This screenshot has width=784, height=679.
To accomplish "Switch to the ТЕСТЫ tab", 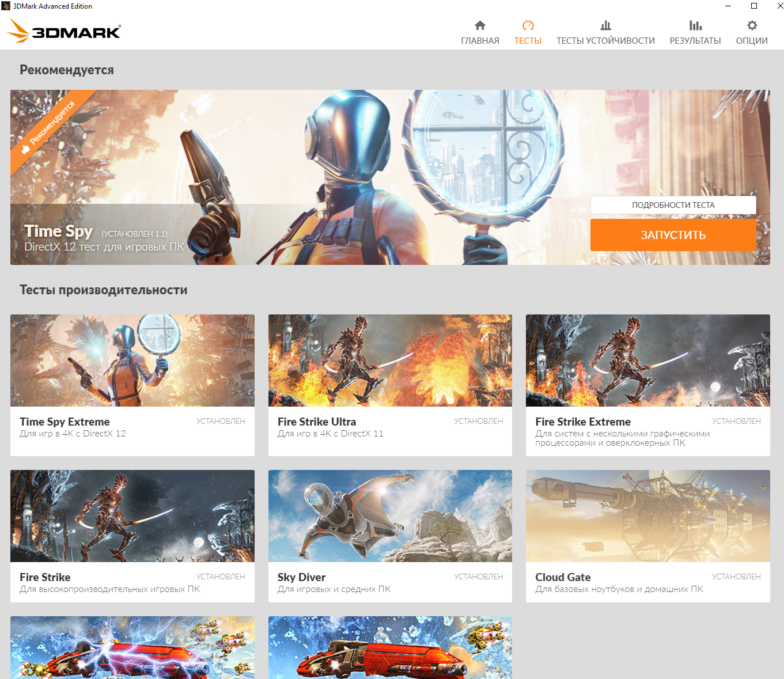I will (528, 41).
